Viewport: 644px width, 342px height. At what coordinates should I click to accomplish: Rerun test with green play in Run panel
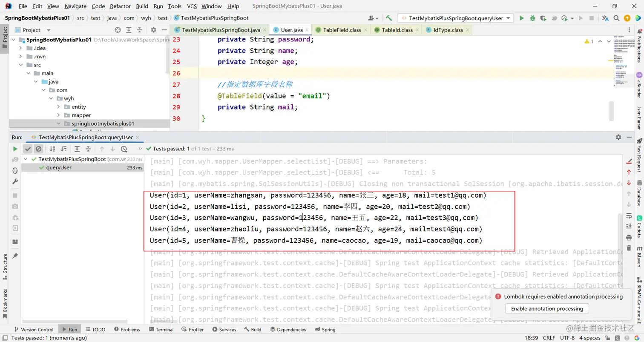(15, 149)
